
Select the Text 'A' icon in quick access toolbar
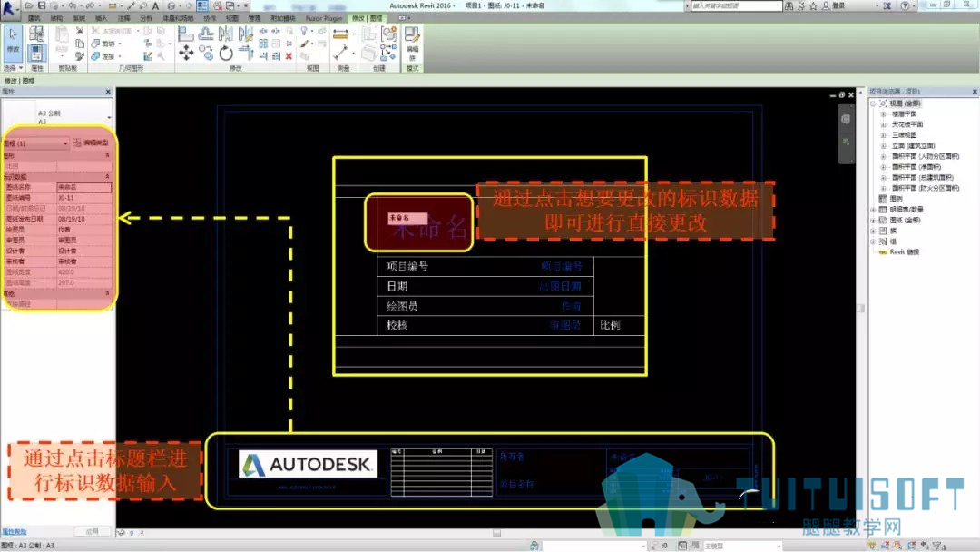(156, 5)
